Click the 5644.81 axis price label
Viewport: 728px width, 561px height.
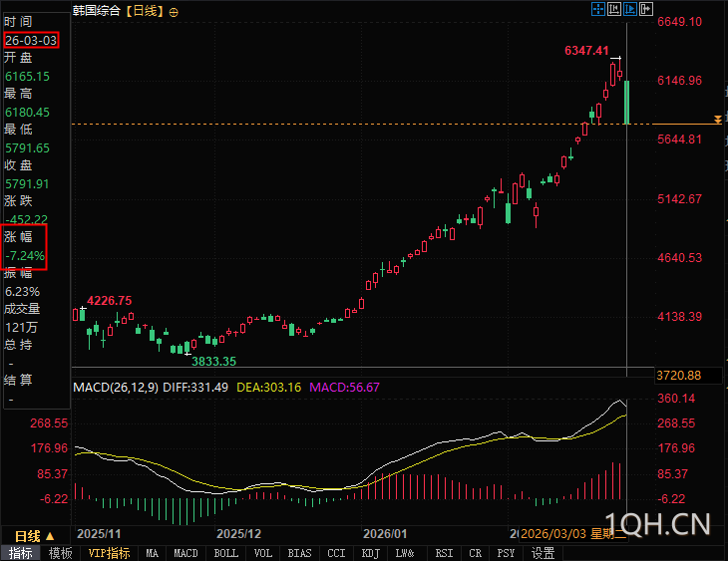tap(680, 140)
